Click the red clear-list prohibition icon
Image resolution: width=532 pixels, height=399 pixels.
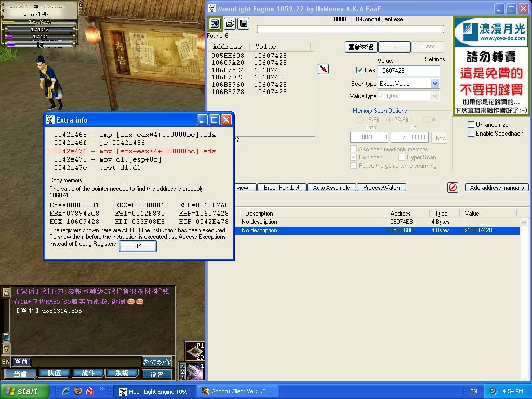(x=453, y=188)
